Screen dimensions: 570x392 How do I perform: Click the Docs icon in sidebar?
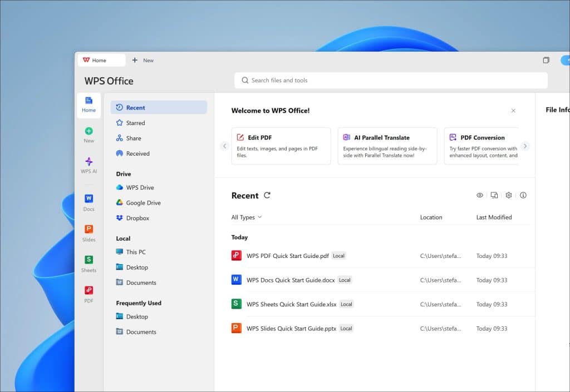point(89,202)
